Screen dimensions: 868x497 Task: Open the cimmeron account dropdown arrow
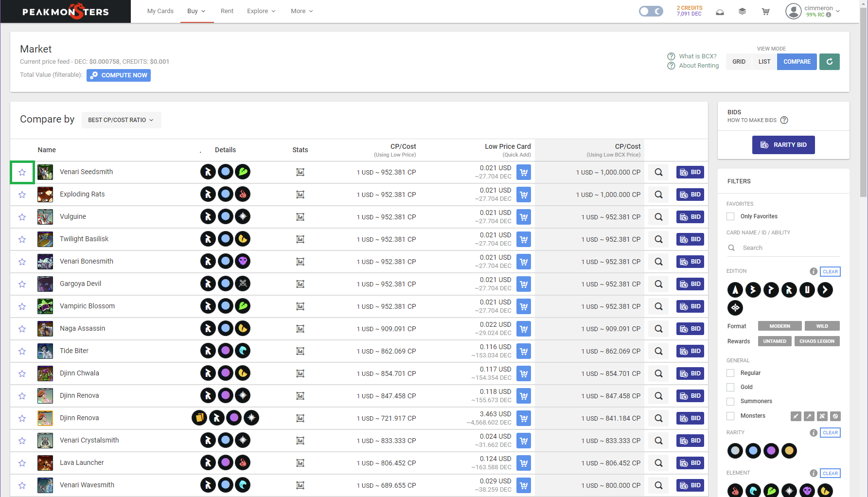coord(838,11)
